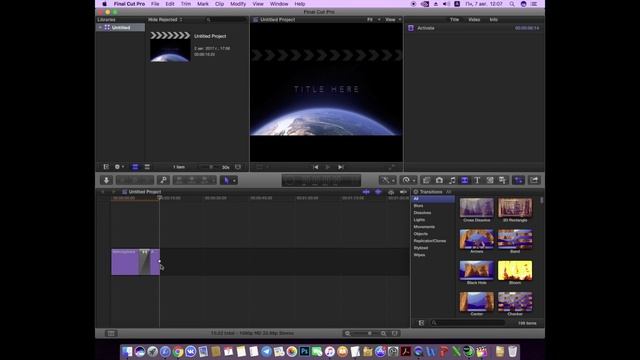Switch to the inspector Video tab

[474, 20]
